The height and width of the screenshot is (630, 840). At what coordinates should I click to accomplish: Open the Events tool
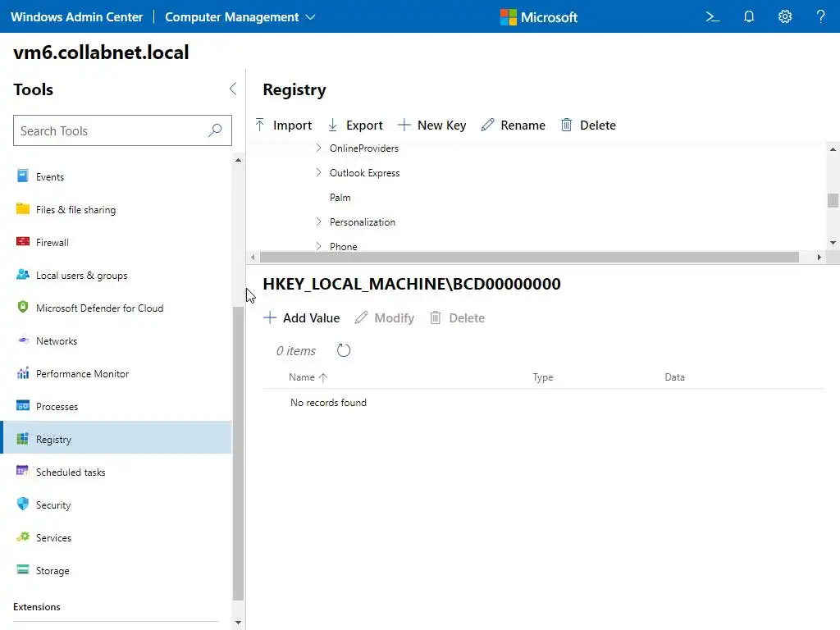tap(116, 177)
